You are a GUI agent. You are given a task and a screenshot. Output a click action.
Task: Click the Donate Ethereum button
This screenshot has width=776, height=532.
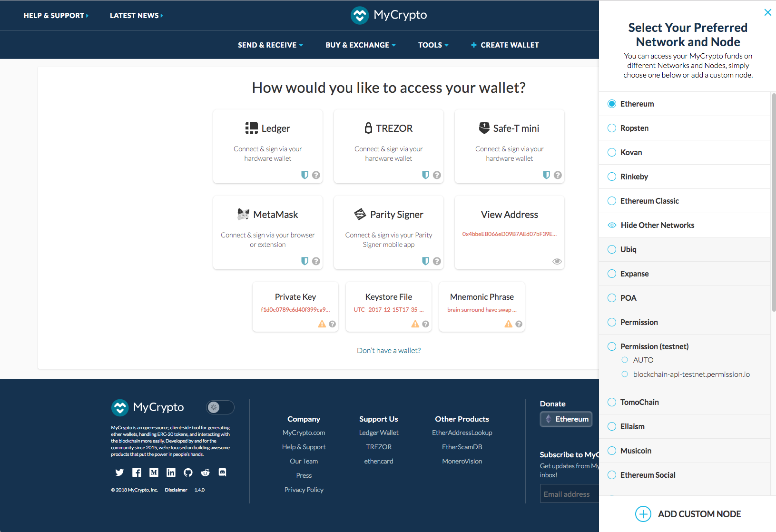pyautogui.click(x=566, y=419)
